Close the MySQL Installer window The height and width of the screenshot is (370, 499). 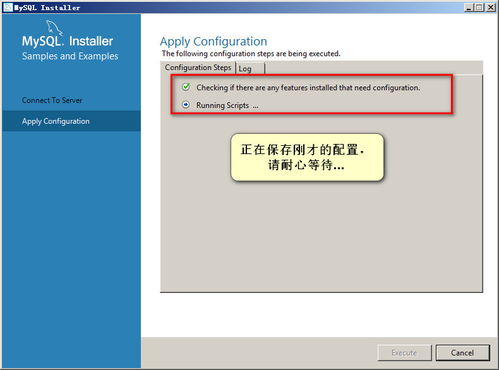(491, 7)
